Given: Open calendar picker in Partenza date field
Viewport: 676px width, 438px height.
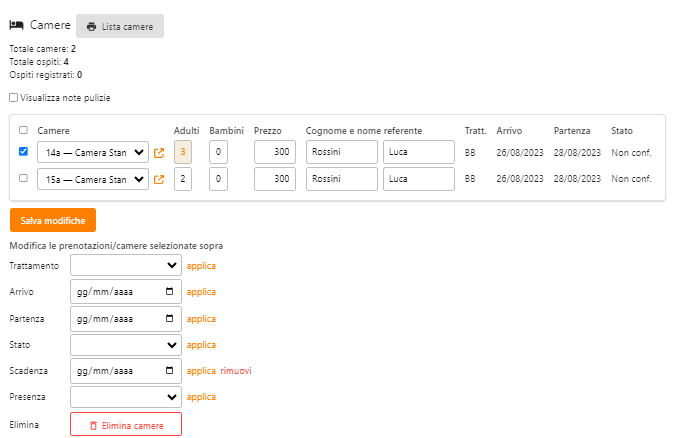Looking at the screenshot, I should (169, 319).
